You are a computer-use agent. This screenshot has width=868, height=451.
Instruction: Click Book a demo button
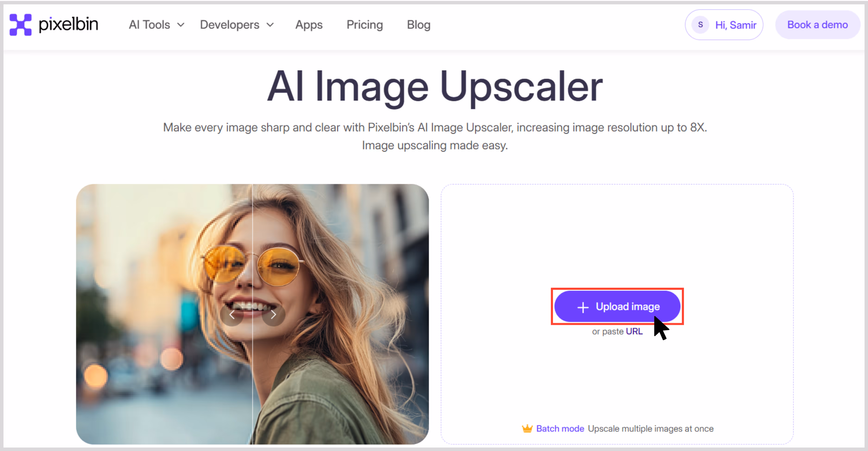coord(818,25)
